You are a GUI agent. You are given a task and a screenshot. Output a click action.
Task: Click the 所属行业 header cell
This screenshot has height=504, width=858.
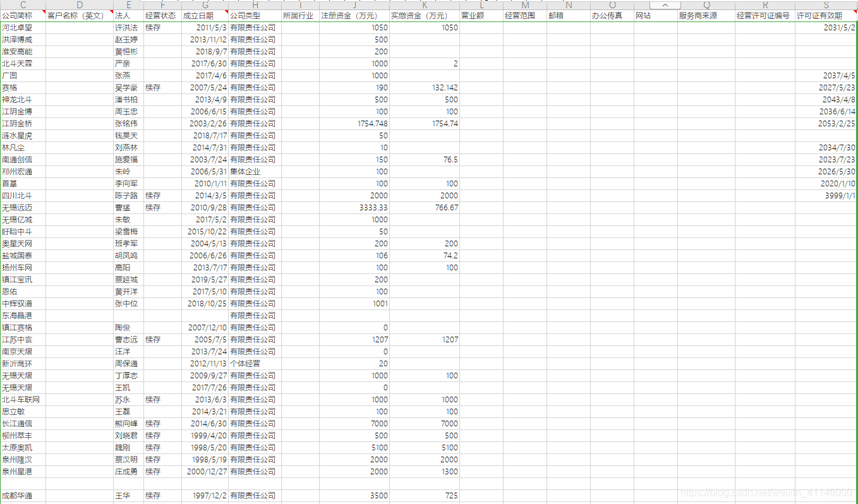tap(299, 15)
